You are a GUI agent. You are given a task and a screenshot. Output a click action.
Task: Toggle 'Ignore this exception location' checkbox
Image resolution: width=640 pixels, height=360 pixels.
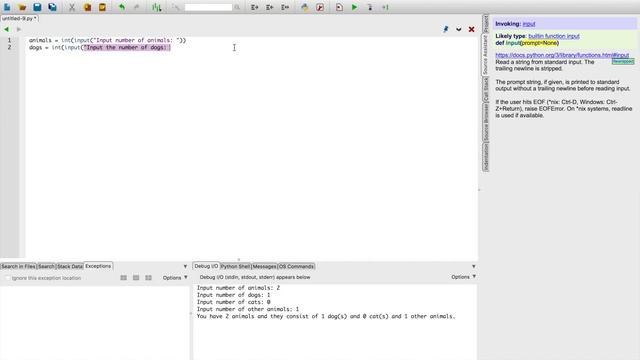pyautogui.click(x=7, y=278)
